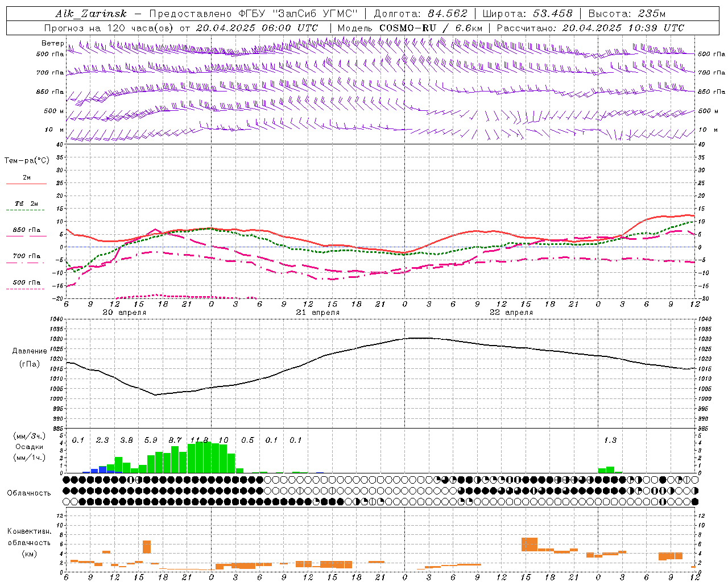Select the 'Предоставлено ФГБУ "ЗапСиб УГМС"' header text

click(x=254, y=14)
